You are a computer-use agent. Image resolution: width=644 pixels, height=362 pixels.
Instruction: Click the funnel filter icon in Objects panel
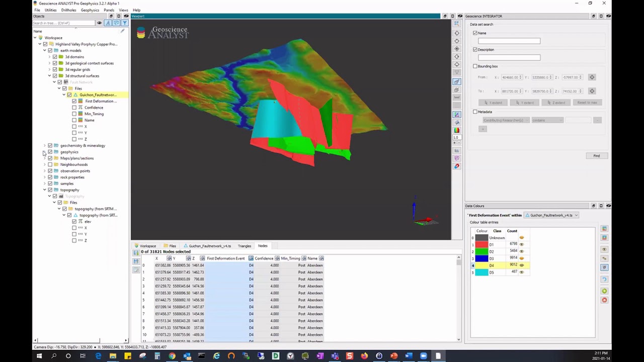tap(124, 23)
